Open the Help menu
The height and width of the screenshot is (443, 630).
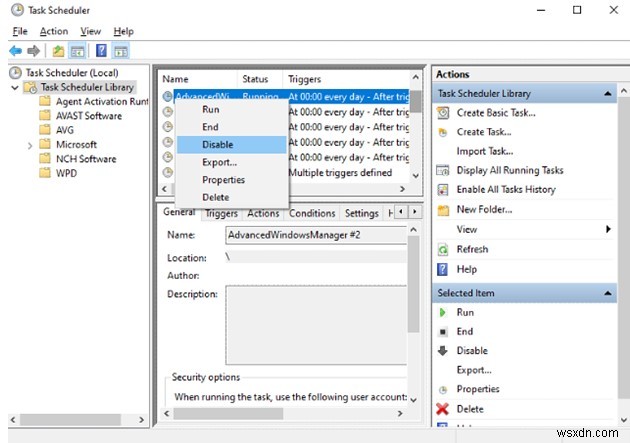[123, 31]
